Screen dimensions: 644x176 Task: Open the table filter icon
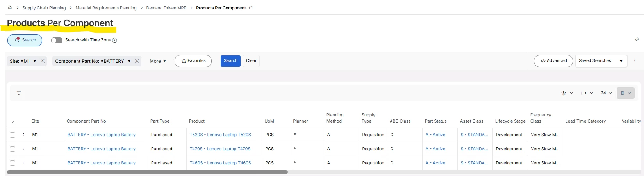pyautogui.click(x=19, y=93)
